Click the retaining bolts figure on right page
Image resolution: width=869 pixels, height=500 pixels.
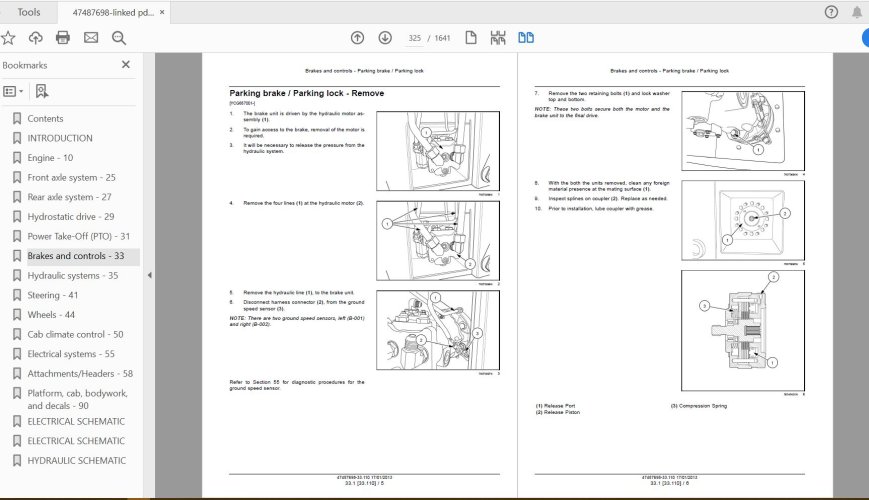[x=743, y=131]
